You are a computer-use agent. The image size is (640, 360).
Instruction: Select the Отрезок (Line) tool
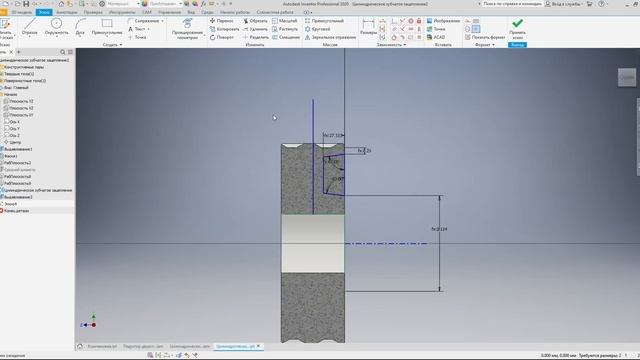(29, 27)
